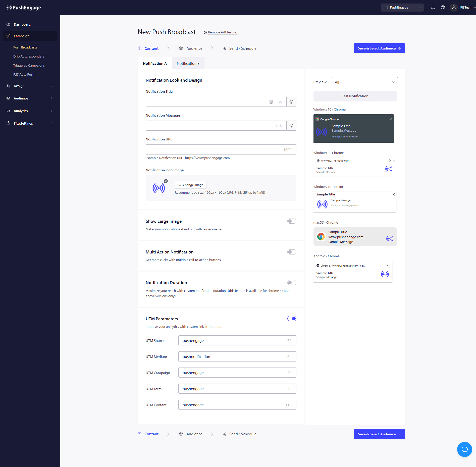Image resolution: width=476 pixels, height=467 pixels.
Task: Click the Notification URL input field
Action: point(214,149)
